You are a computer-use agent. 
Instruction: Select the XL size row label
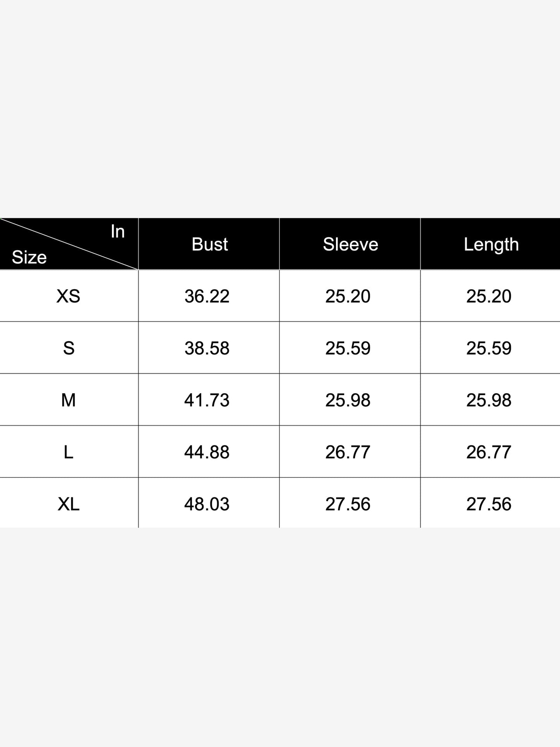(x=68, y=504)
